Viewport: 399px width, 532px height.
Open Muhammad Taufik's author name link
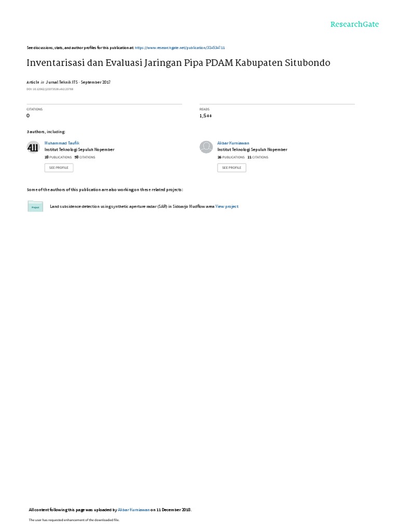click(x=62, y=143)
